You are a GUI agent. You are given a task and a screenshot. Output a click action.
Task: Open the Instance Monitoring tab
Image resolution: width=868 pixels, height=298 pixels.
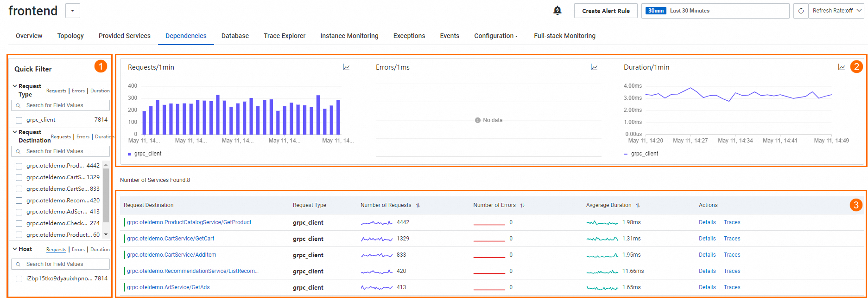[349, 36]
